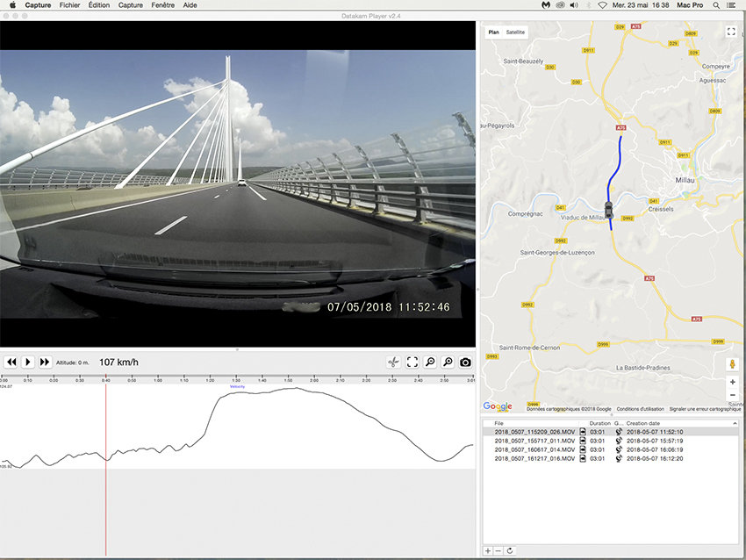746x560 pixels.
Task: Expand the map to fullscreen
Action: pos(731,32)
